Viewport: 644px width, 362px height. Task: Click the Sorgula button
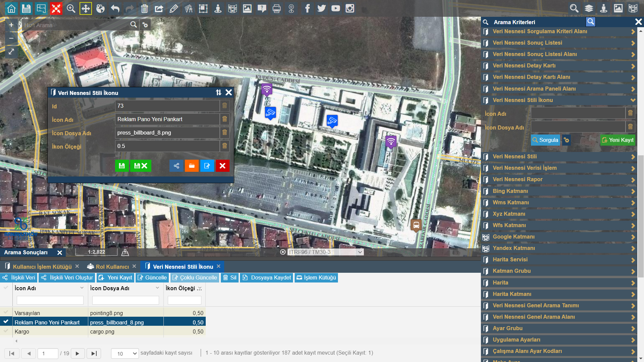coord(545,140)
